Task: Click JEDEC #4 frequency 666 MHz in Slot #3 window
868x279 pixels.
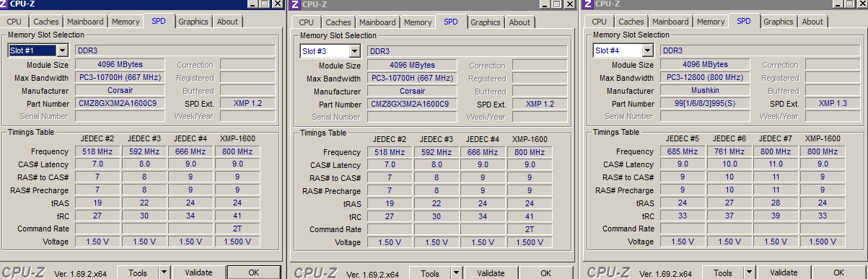Action: (x=483, y=152)
